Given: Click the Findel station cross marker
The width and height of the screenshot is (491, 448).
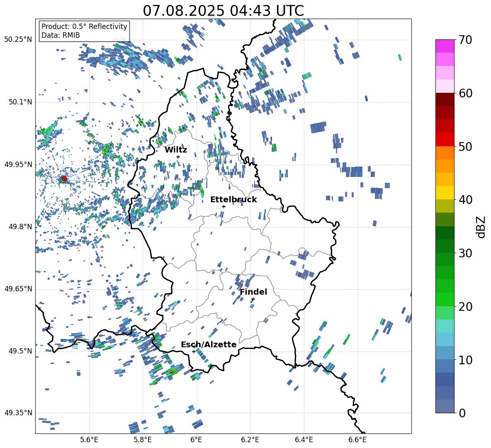Looking at the screenshot, I should (x=253, y=299).
